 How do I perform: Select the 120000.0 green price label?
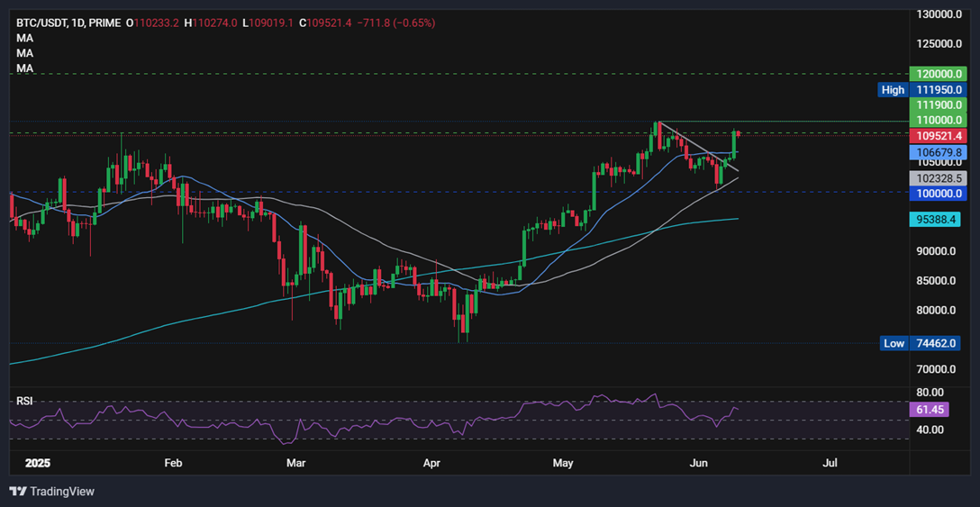[938, 74]
